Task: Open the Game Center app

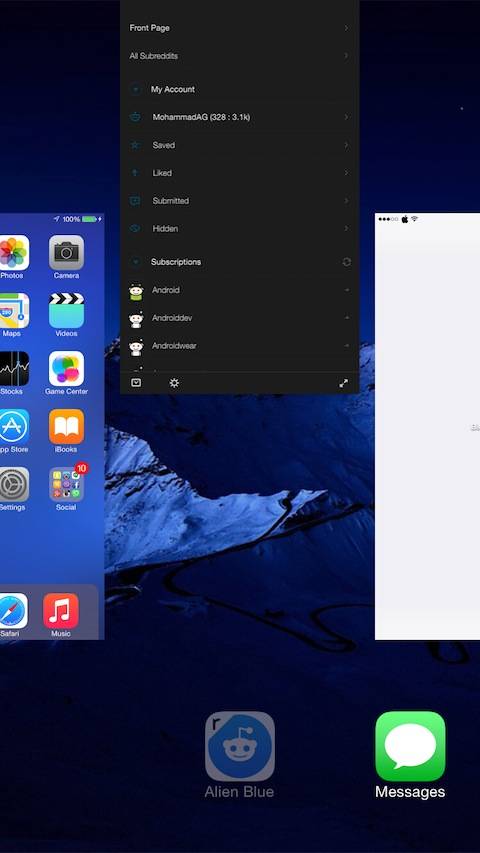Action: pyautogui.click(x=66, y=368)
